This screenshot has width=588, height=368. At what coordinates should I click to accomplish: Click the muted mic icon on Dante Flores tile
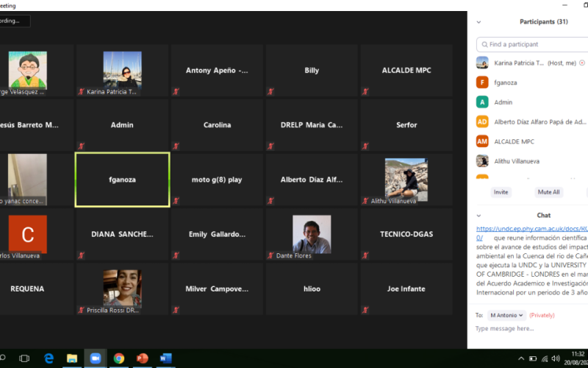pos(271,255)
